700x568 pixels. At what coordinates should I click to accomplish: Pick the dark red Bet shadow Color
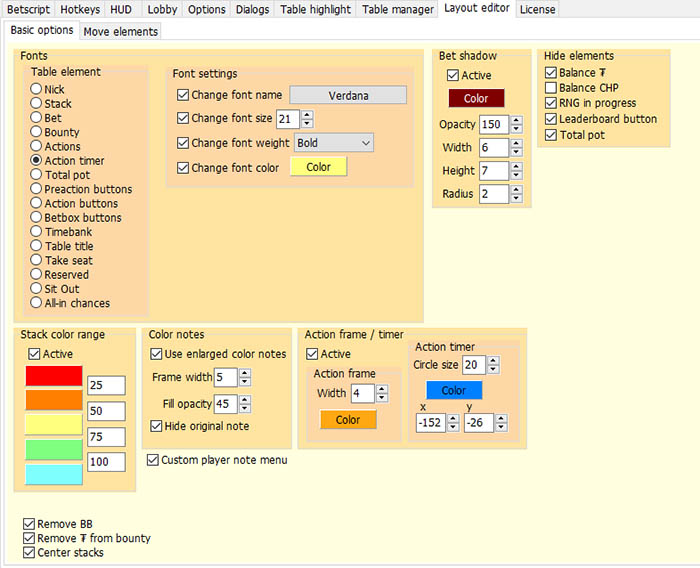476,99
